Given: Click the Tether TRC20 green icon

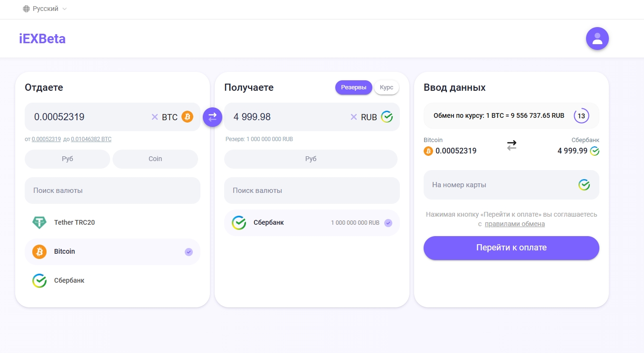Looking at the screenshot, I should (x=39, y=222).
